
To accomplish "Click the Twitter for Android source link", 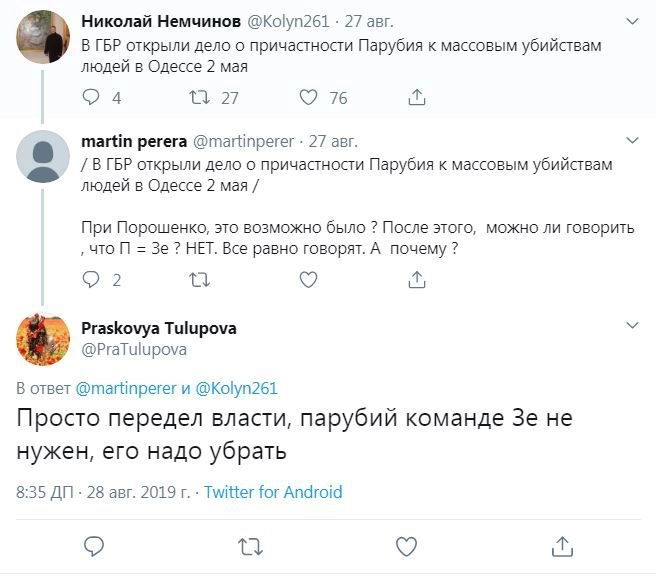I will click(x=273, y=492).
